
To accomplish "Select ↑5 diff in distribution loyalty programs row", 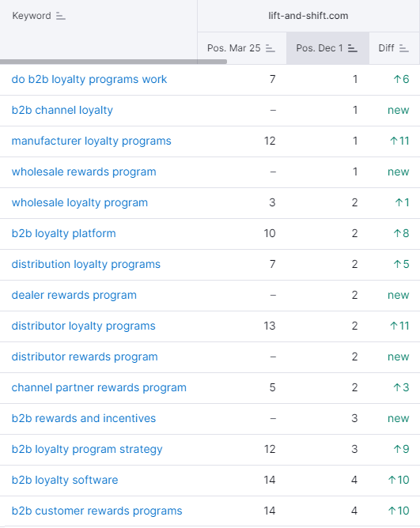I will coord(401,264).
